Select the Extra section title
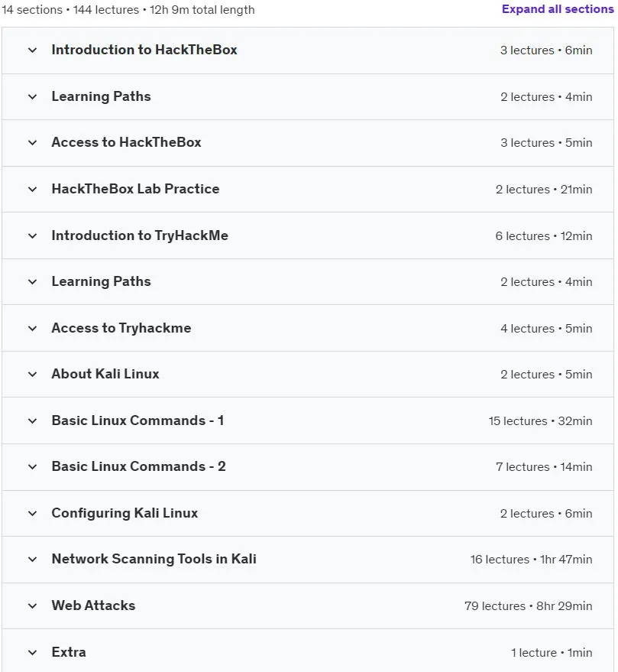 coord(69,652)
